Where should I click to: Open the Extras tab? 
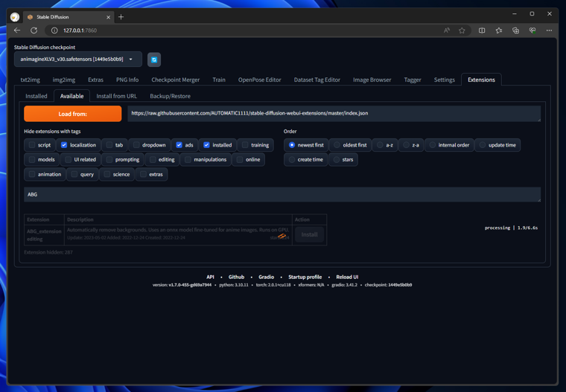pyautogui.click(x=95, y=80)
